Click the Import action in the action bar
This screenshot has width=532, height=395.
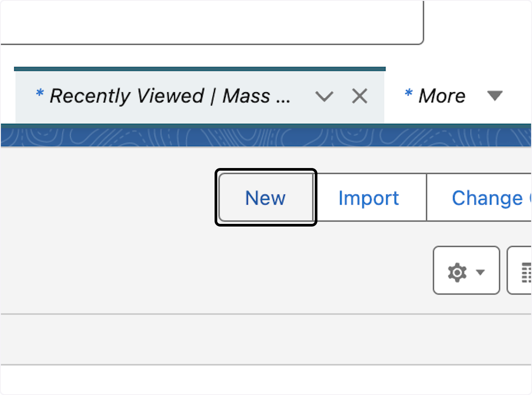pyautogui.click(x=368, y=198)
